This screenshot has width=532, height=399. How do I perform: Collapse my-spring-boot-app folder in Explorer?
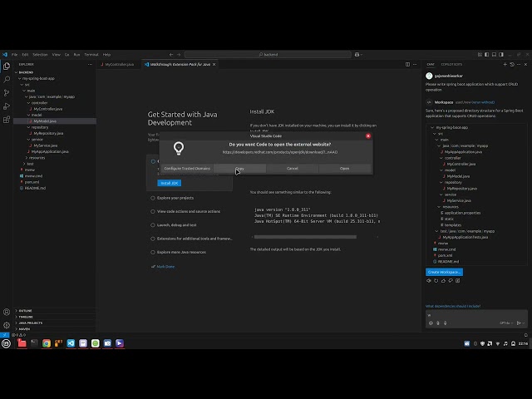38,79
